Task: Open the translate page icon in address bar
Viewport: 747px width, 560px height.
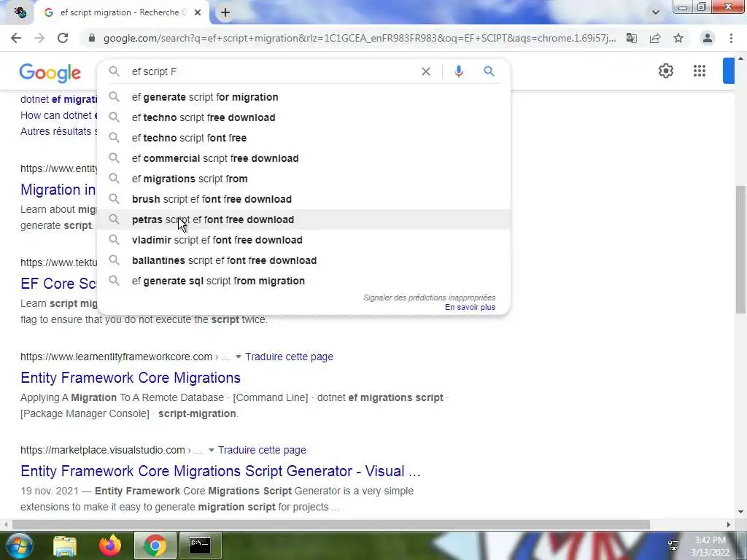Action: [x=632, y=38]
